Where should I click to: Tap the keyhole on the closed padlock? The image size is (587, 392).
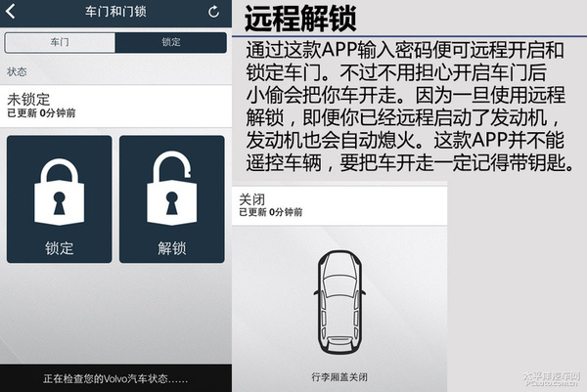[59, 203]
